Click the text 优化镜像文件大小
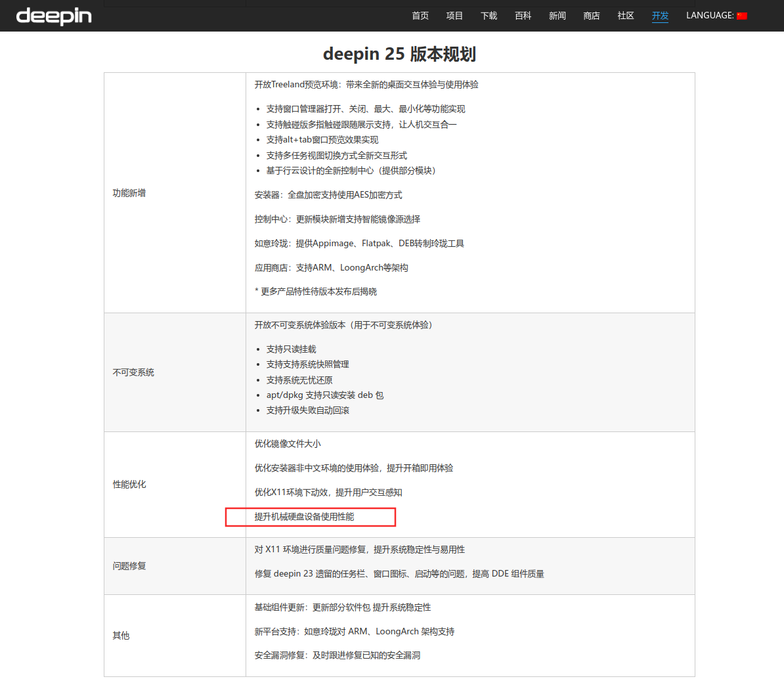Image resolution: width=784 pixels, height=679 pixels. point(288,444)
